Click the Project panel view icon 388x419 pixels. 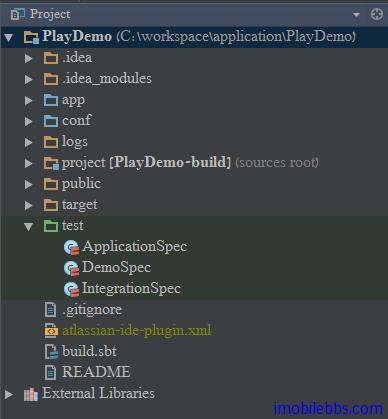tap(18, 14)
